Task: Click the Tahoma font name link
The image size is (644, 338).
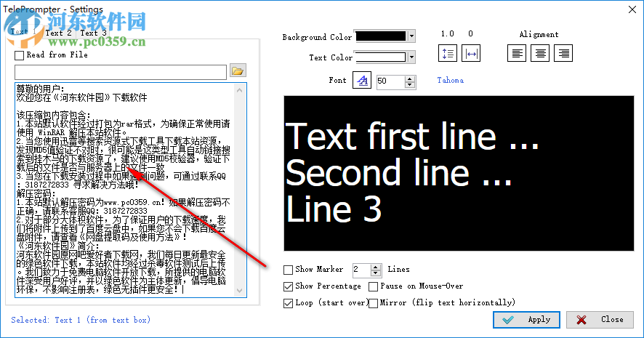Action: click(450, 80)
